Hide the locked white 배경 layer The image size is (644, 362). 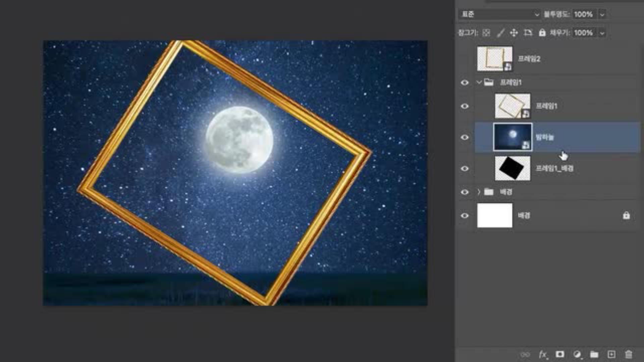coord(465,216)
